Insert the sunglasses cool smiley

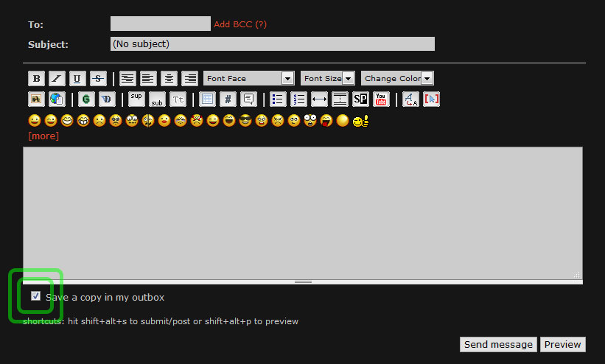tap(245, 121)
